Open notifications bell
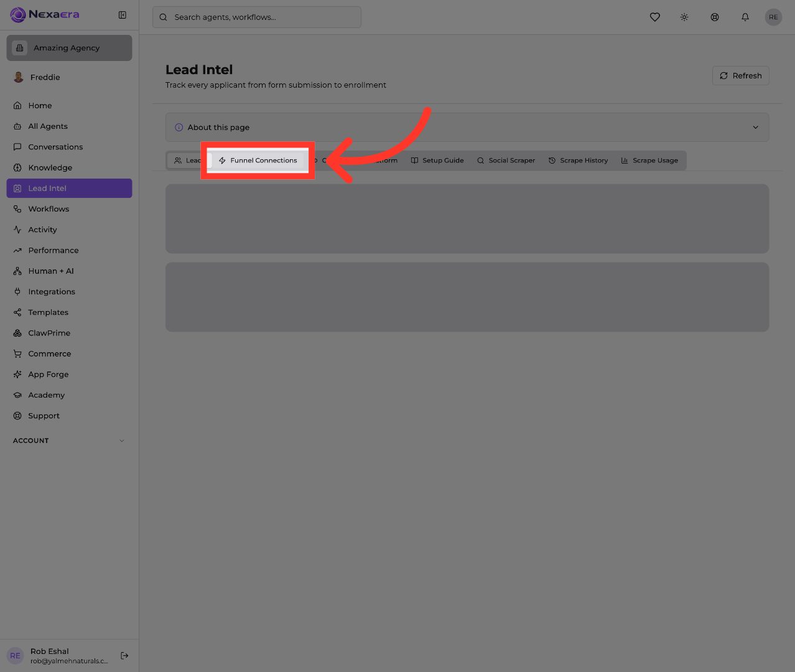795x672 pixels. tap(745, 17)
